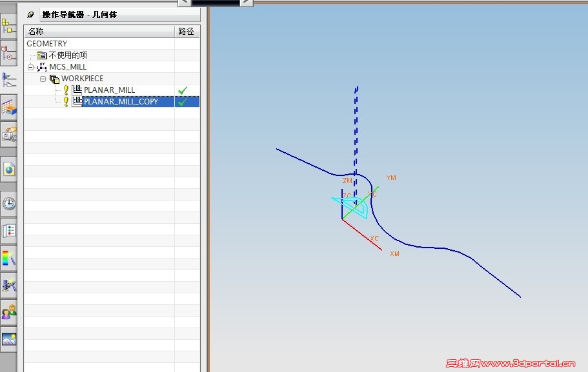The width and height of the screenshot is (588, 372).
Task: Sort by the 名称 column header
Action: (x=99, y=32)
